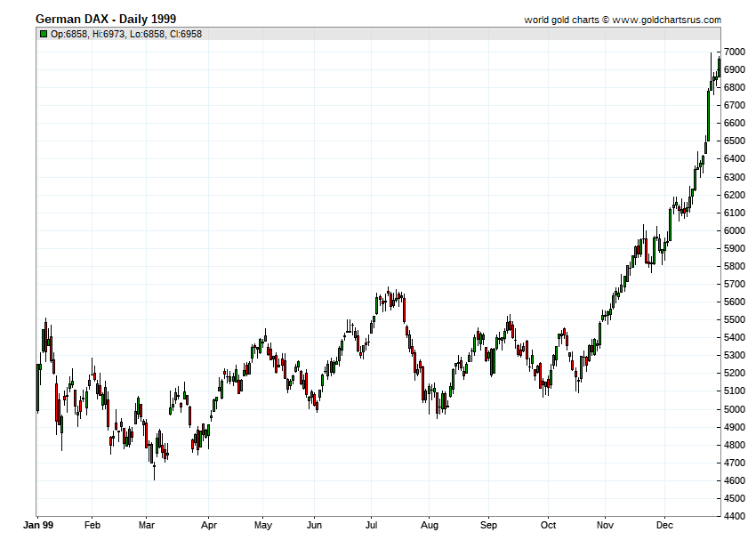Click the OHLC readout 'Op:6858, Hi:6973, Lo:6858, Cl:6958'
This screenshot has width=756, height=548.
(x=126, y=34)
